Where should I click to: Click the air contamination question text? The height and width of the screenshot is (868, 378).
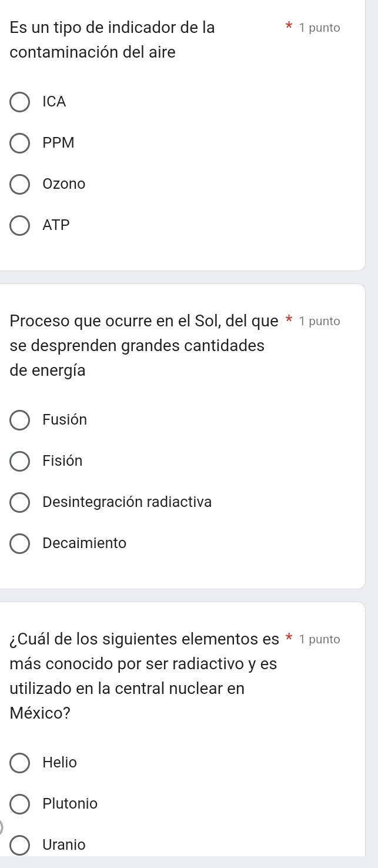pos(112,40)
